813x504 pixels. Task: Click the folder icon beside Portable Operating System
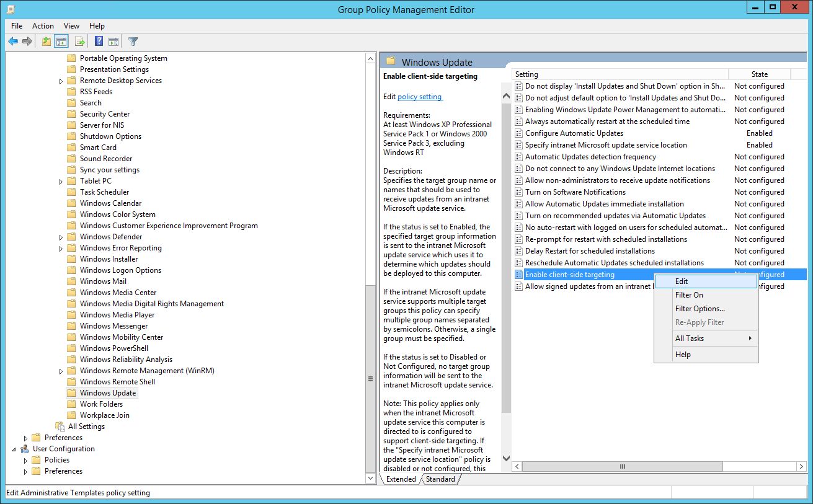(71, 58)
